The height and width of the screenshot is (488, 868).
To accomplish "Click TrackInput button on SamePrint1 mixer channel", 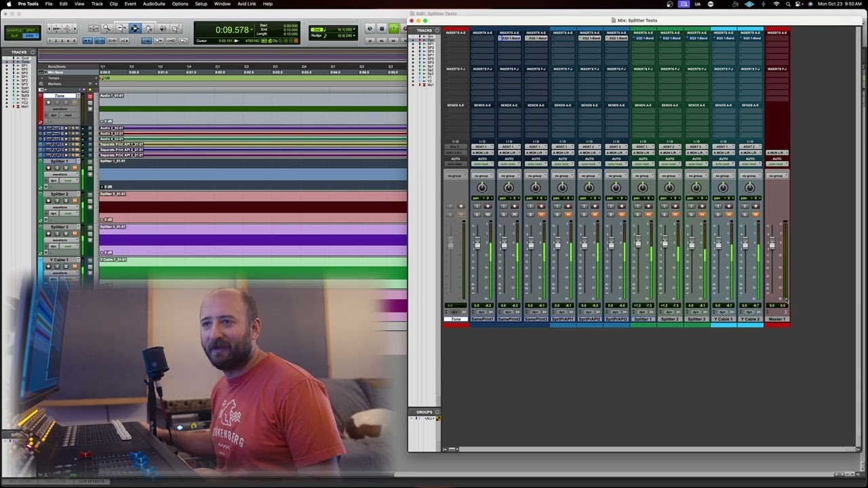I will point(477,206).
